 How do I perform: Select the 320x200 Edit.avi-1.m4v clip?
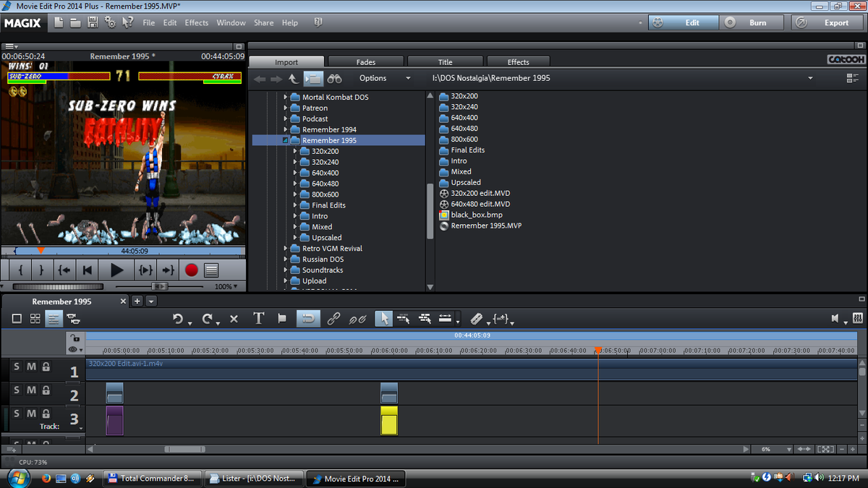(471, 368)
